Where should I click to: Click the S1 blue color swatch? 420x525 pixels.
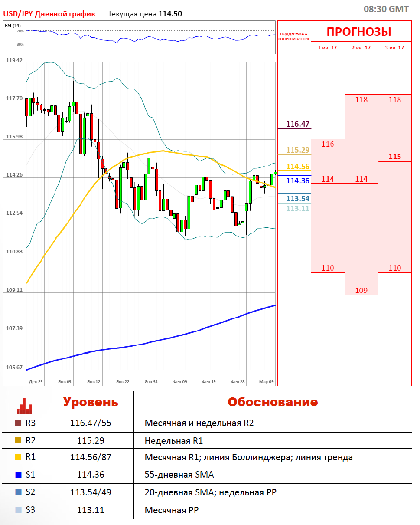pos(18,475)
